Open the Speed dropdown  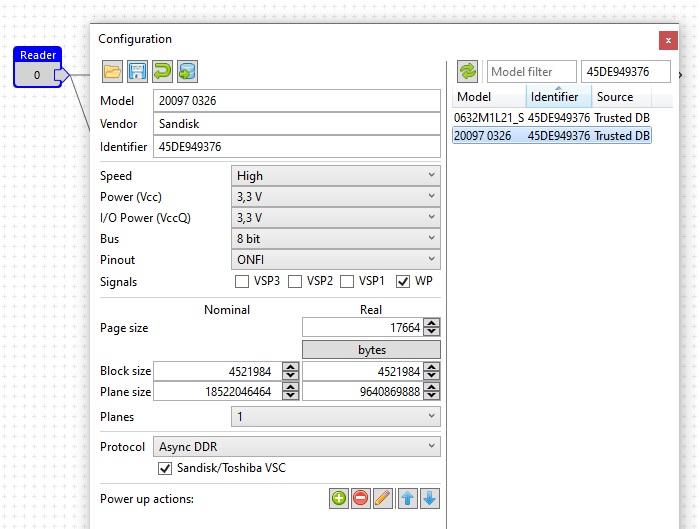pos(336,175)
